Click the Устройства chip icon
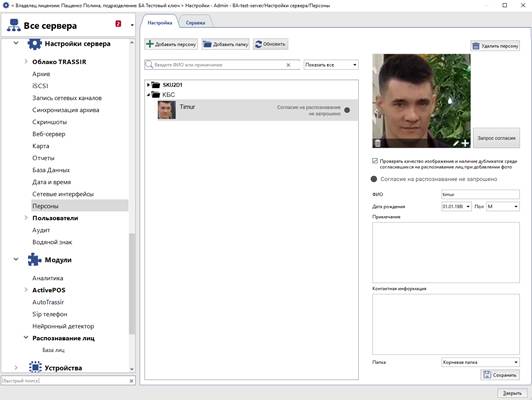Viewport: 532px width, 400px height. [x=35, y=367]
